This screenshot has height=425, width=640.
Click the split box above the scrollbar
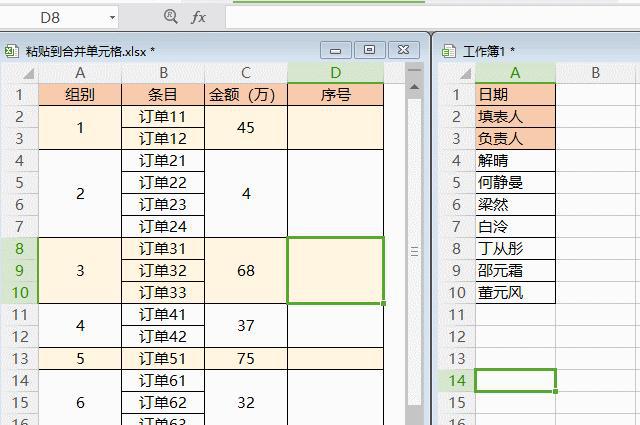(x=414, y=70)
